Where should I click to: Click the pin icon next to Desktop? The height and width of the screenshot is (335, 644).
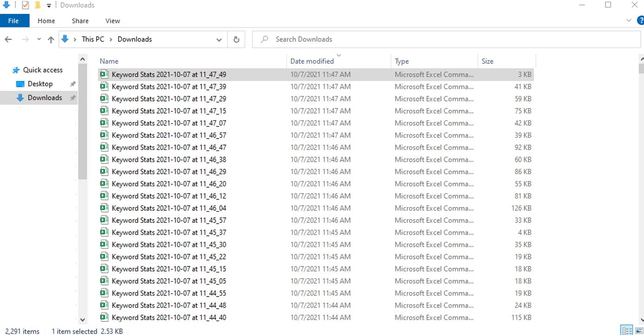click(72, 84)
